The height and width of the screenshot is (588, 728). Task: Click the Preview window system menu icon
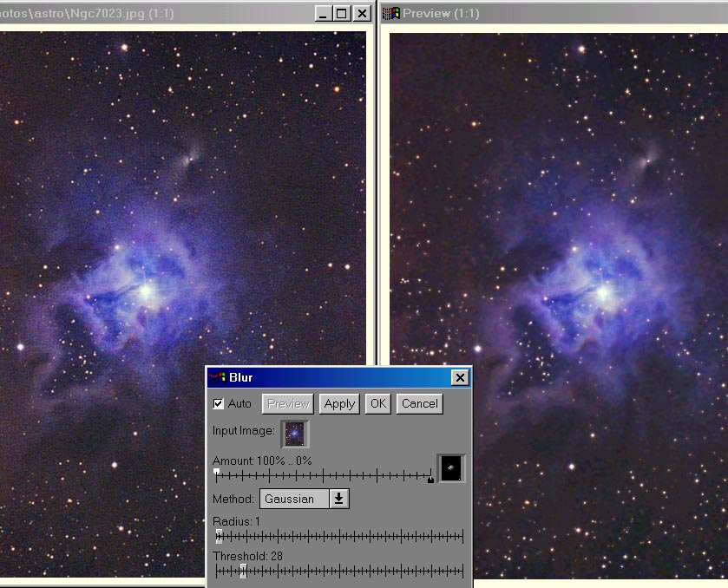click(391, 13)
